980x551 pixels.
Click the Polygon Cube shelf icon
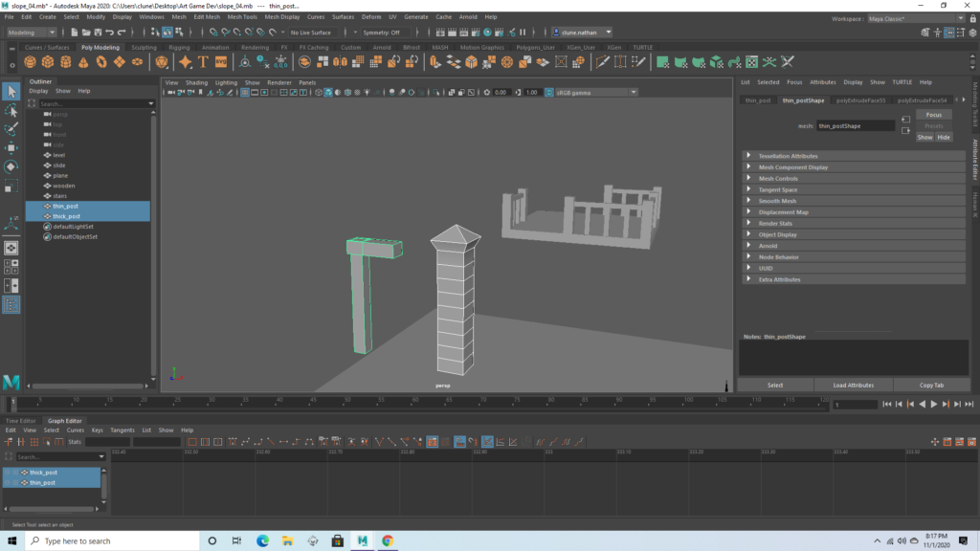[x=50, y=62]
